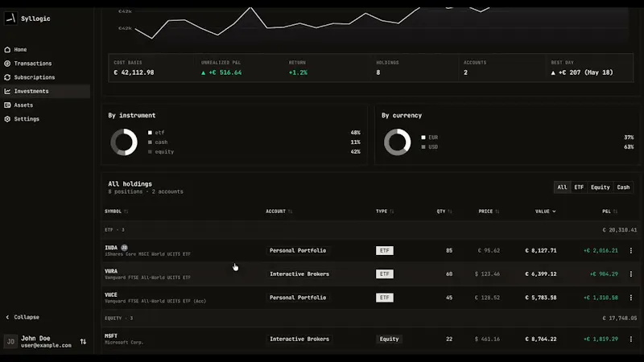The image size is (644, 362).
Task: Filter holdings by Cash tab
Action: tap(623, 187)
